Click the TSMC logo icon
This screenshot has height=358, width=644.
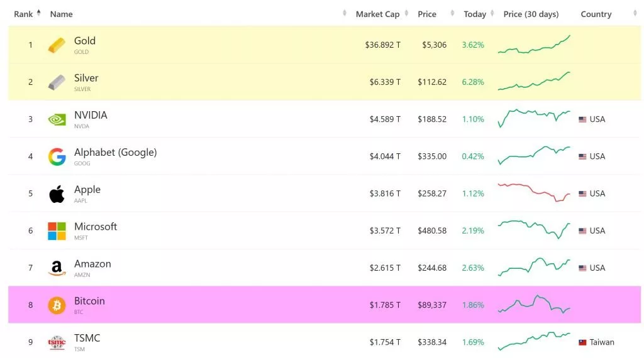(x=57, y=342)
